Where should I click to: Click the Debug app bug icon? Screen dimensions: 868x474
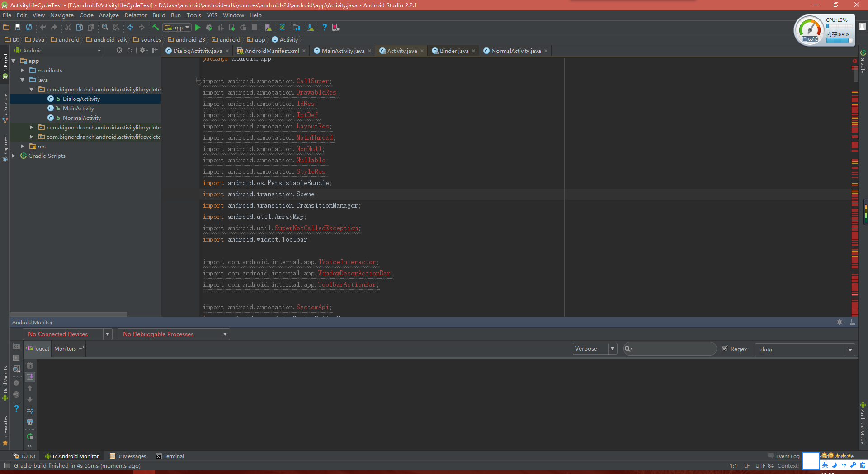click(x=209, y=28)
